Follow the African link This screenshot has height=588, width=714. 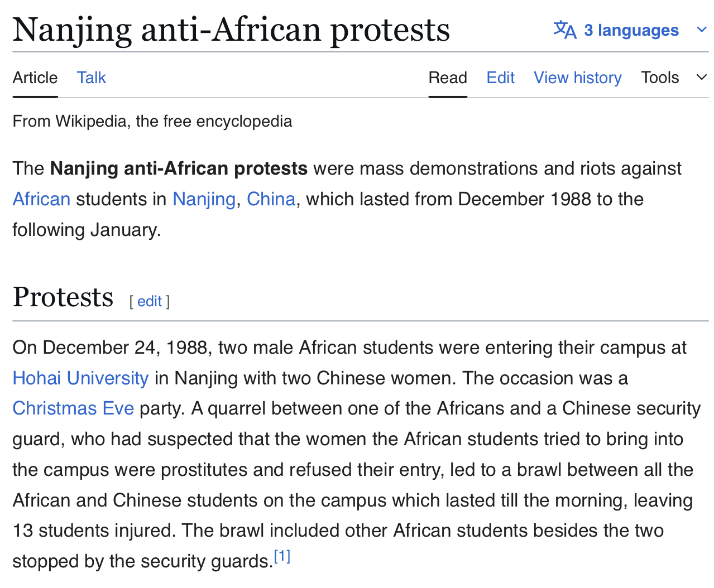pyautogui.click(x=41, y=199)
